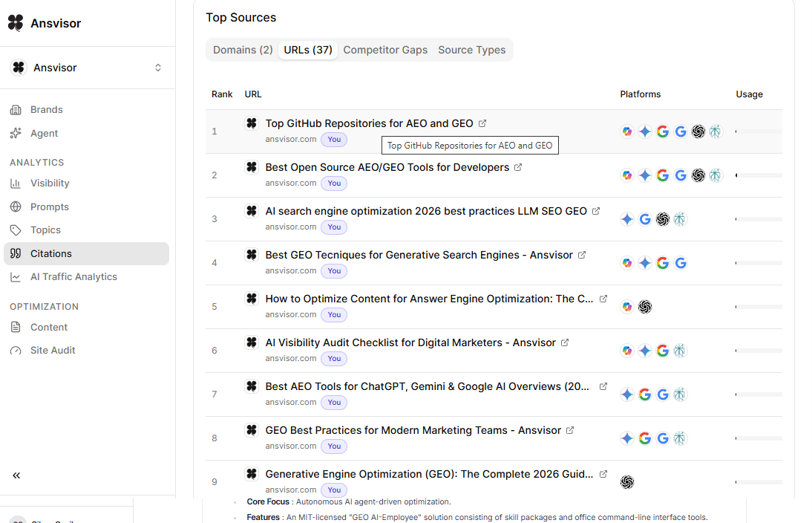Screen dimensions: 812x523
Task: Click the Gemini icon in rank 3 row
Action: [x=627, y=219]
